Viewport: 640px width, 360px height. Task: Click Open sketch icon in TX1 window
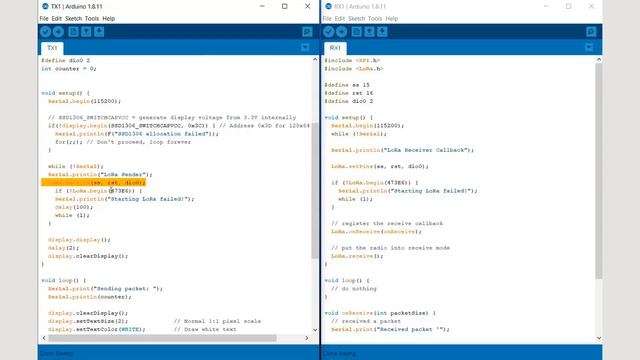point(86,31)
